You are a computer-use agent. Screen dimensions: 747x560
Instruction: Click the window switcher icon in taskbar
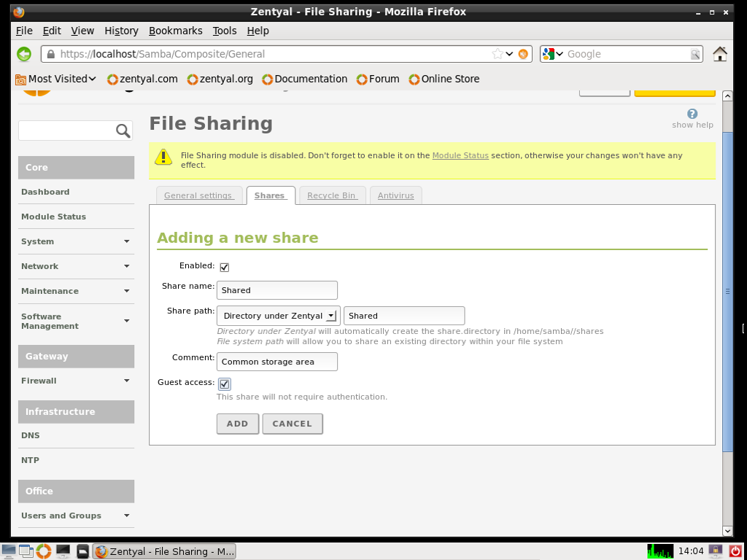pos(26,551)
